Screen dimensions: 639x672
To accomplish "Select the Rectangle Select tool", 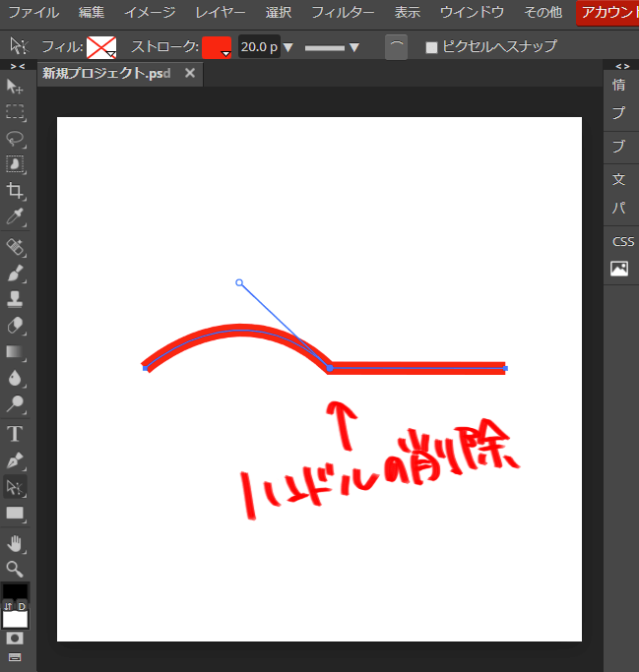I will [15, 112].
